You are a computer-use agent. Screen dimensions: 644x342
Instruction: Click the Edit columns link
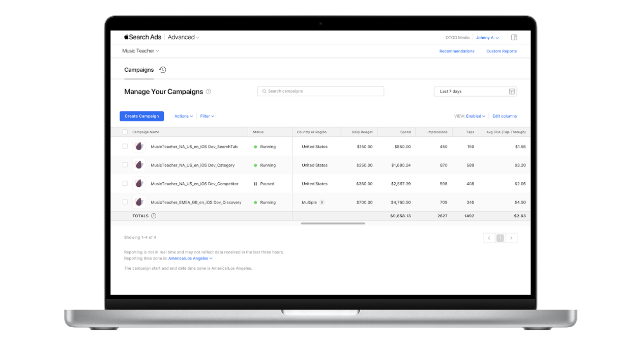click(505, 116)
